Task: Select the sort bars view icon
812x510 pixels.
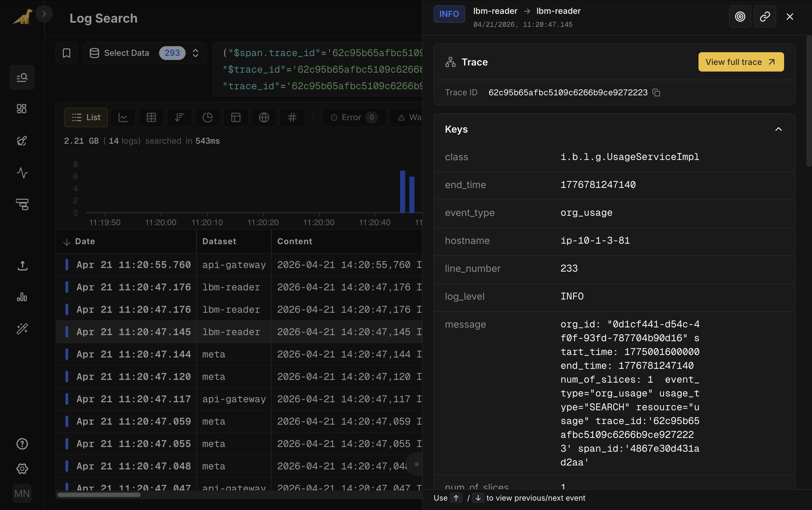Action: pos(180,117)
